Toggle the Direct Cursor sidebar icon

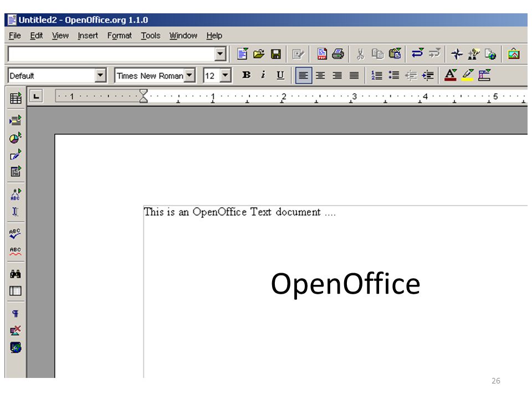click(x=16, y=211)
